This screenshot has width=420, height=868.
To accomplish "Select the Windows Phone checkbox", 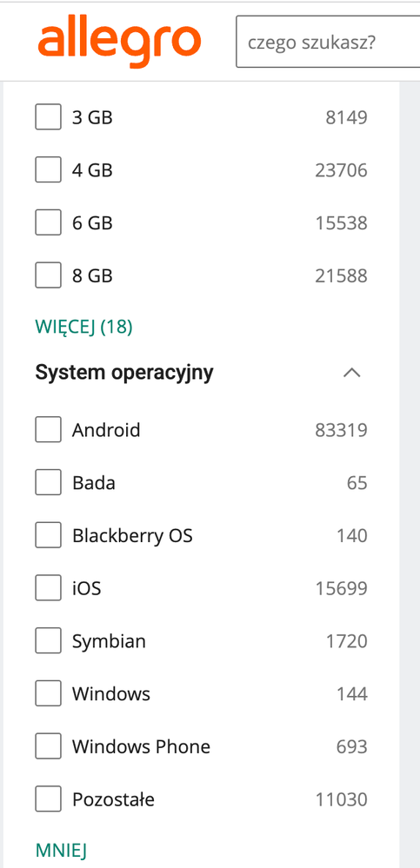I will (48, 746).
